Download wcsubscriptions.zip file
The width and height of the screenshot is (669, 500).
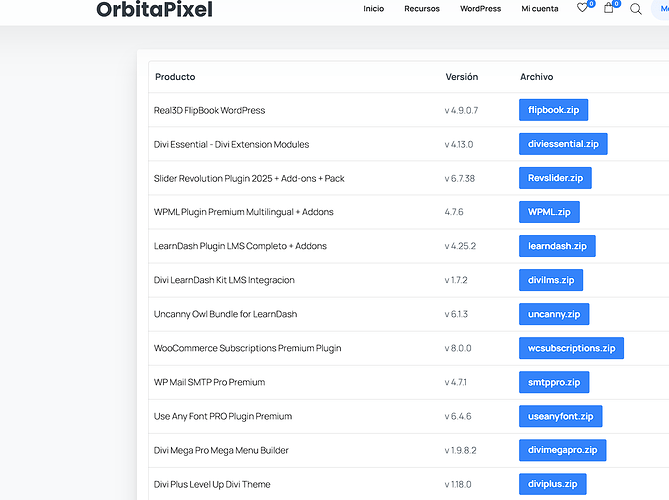coord(572,348)
